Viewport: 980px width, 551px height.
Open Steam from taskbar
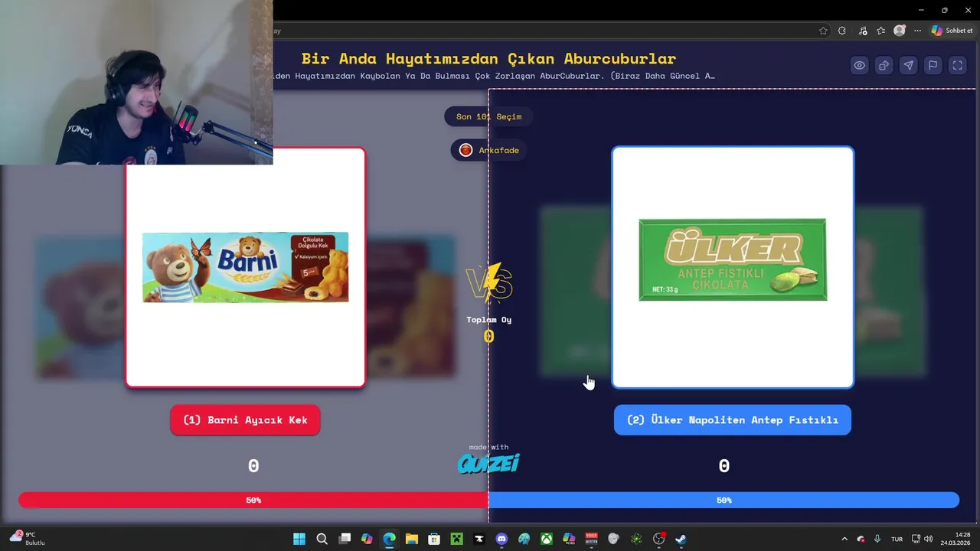(x=681, y=539)
